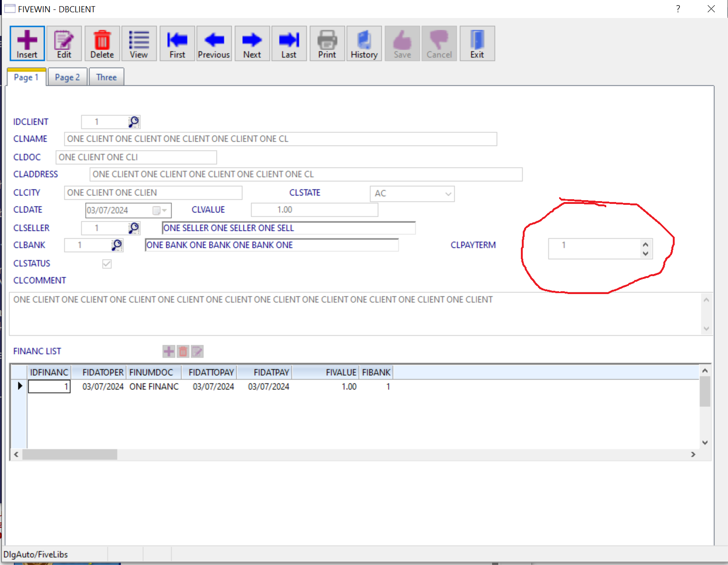Screen dimensions: 728x565
Task: Click the CLBANK number field
Action: coord(87,245)
